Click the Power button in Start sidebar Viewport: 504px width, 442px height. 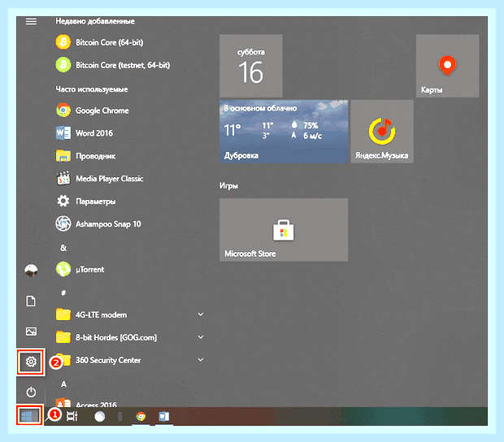tap(31, 392)
